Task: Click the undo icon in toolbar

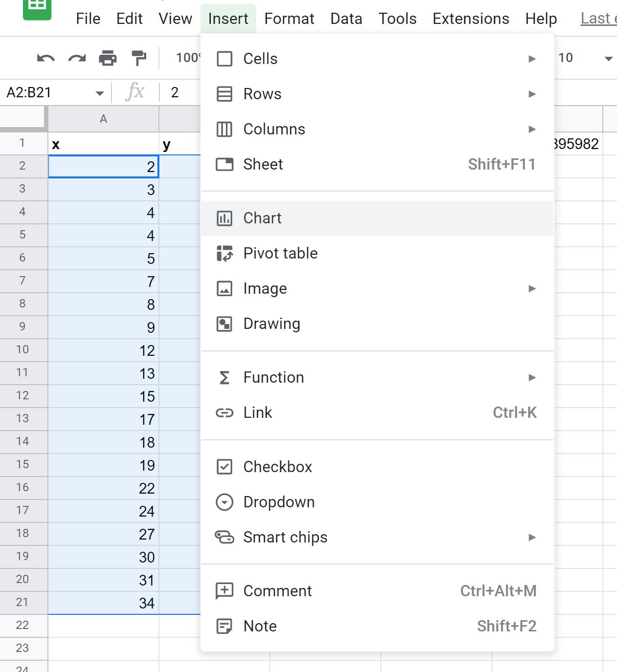Action: (x=46, y=59)
